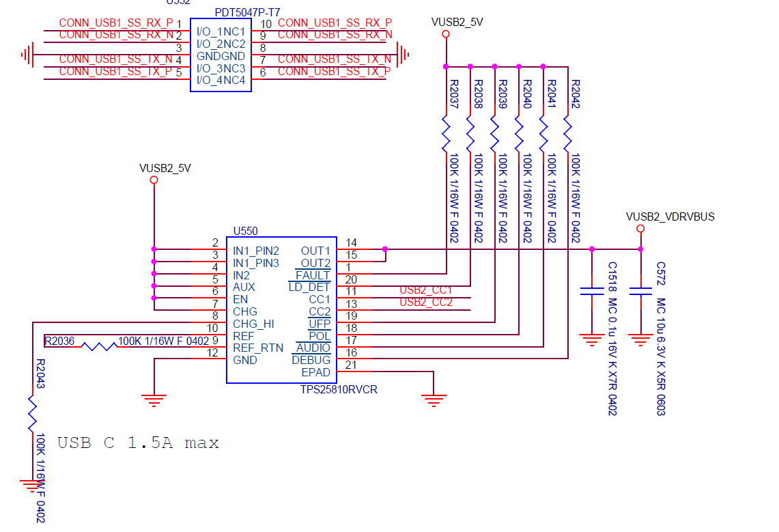779x532 pixels.
Task: Click the U550 component body outline
Action: (282, 310)
